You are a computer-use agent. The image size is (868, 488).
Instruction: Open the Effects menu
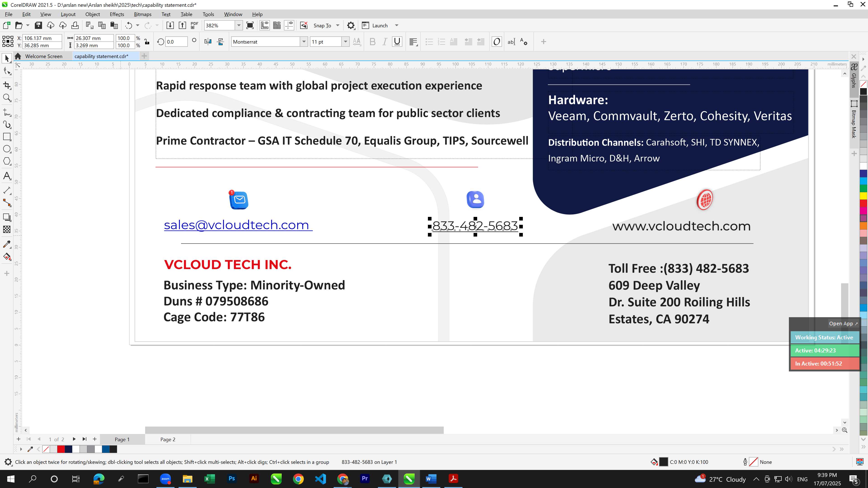pos(117,14)
